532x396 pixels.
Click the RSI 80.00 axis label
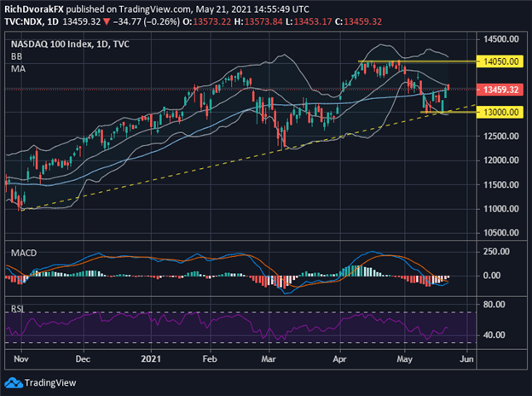(494, 305)
